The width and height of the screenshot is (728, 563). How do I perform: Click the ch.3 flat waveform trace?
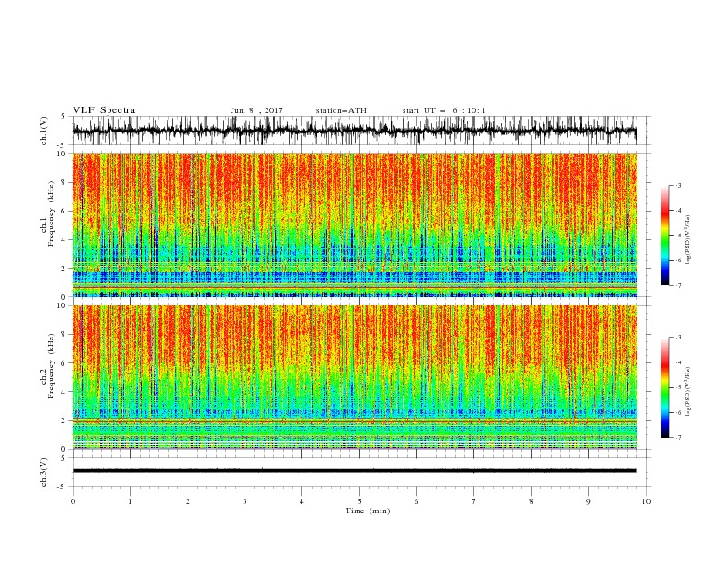point(354,471)
